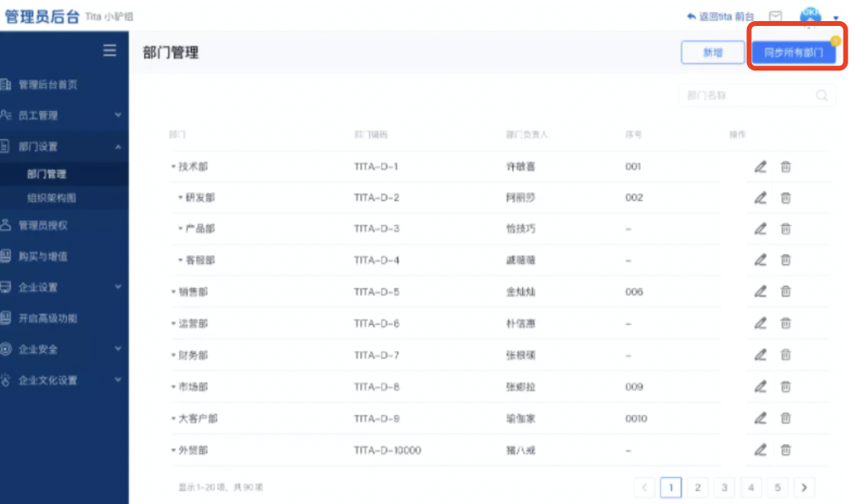The image size is (854, 504).
Task: Delete the 运营部 department row
Action: tap(785, 323)
